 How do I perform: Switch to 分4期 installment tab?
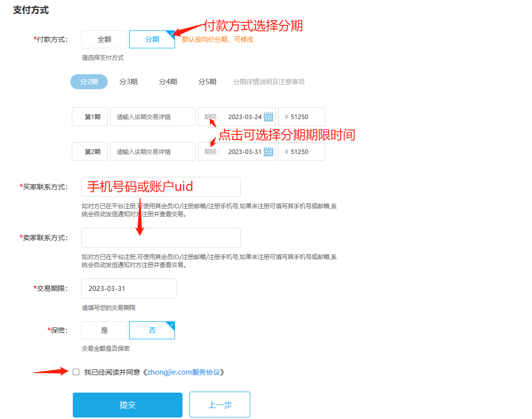click(168, 82)
